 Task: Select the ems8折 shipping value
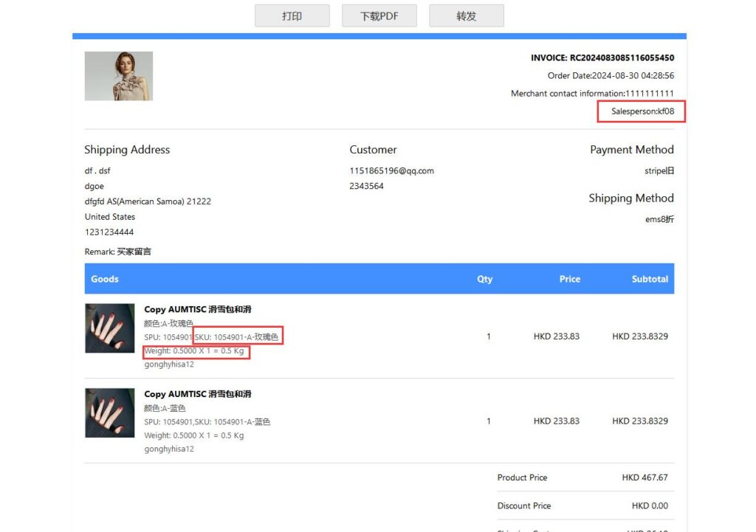coord(659,219)
